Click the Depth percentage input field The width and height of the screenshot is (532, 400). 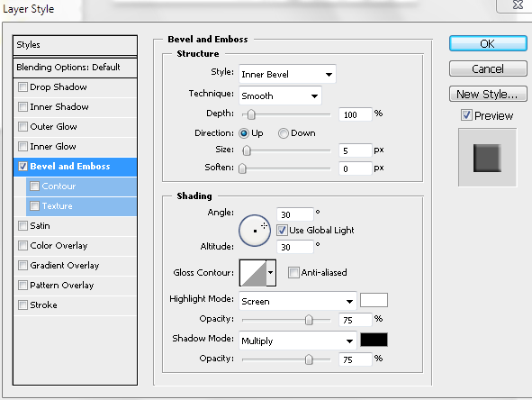356,114
